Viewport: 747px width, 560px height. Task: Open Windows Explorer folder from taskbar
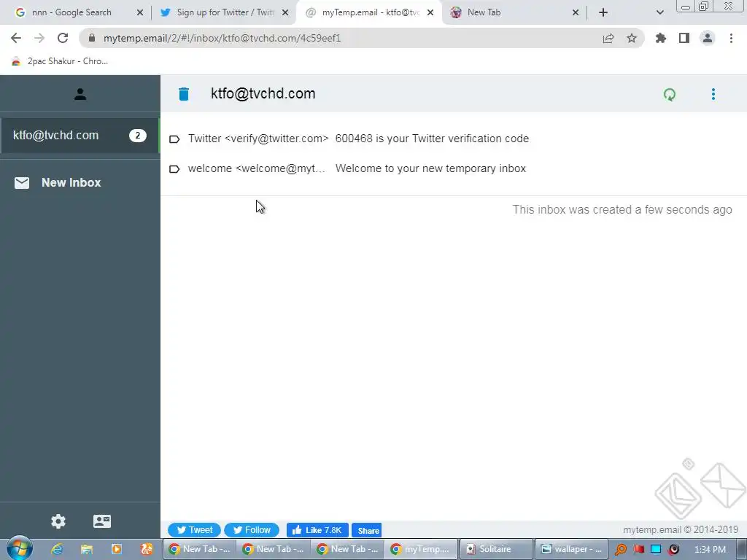[87, 549]
